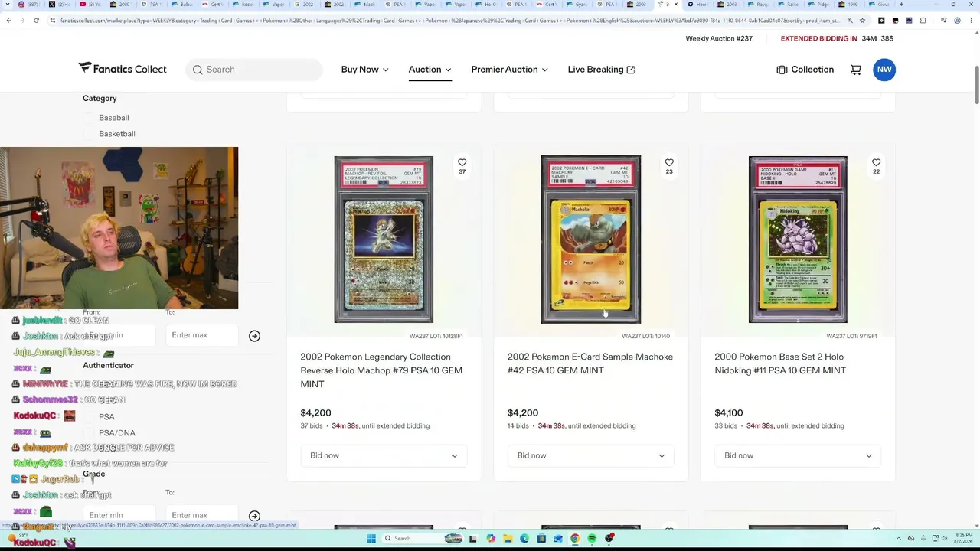Click the Fanatics Collect logo

tap(122, 69)
